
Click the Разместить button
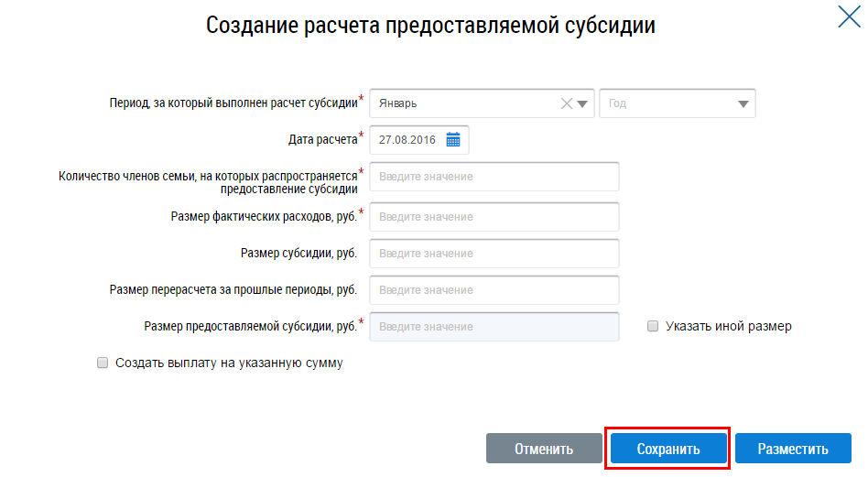(793, 449)
